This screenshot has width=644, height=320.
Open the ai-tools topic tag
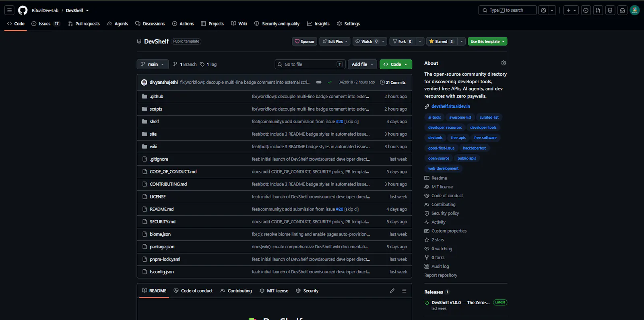tap(434, 118)
